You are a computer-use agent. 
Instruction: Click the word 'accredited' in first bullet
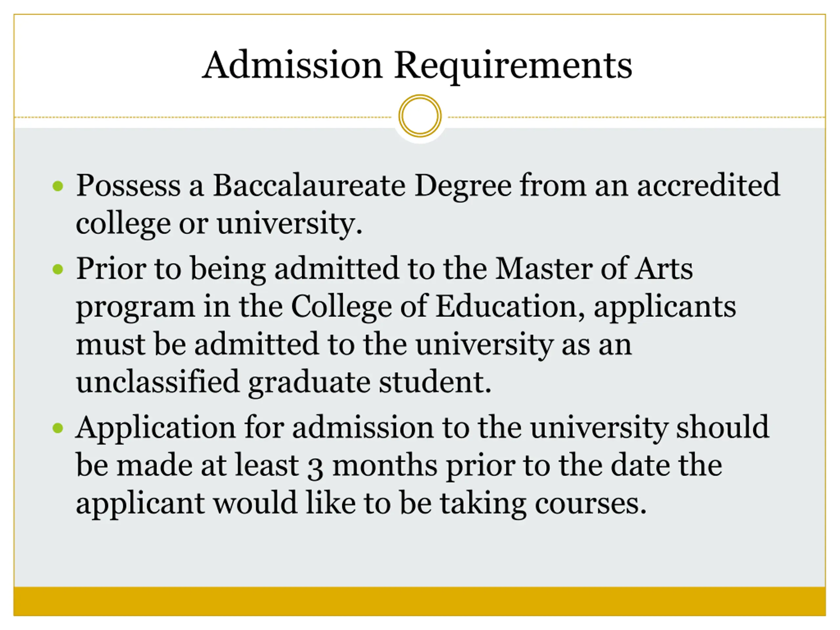point(708,185)
